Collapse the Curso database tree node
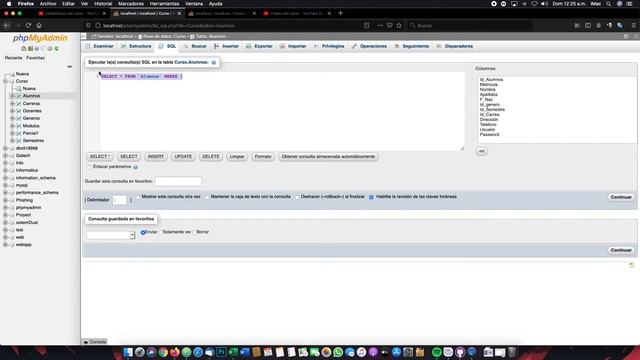This screenshot has height=360, width=640. (6, 81)
